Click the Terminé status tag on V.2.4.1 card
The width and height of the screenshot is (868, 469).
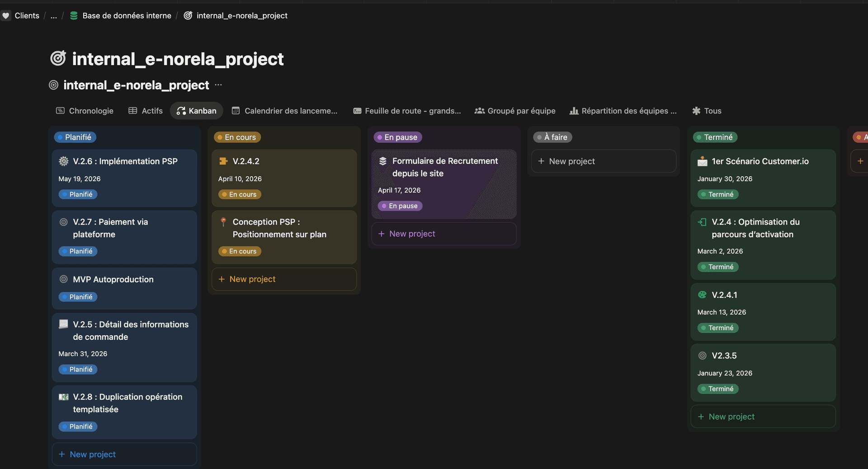pyautogui.click(x=718, y=328)
